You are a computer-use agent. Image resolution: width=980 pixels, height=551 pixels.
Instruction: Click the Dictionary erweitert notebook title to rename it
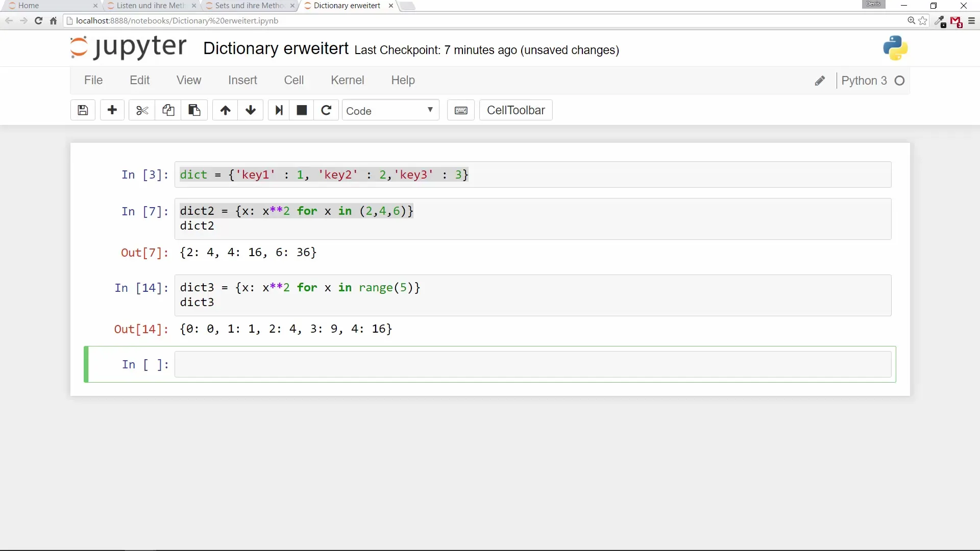276,48
